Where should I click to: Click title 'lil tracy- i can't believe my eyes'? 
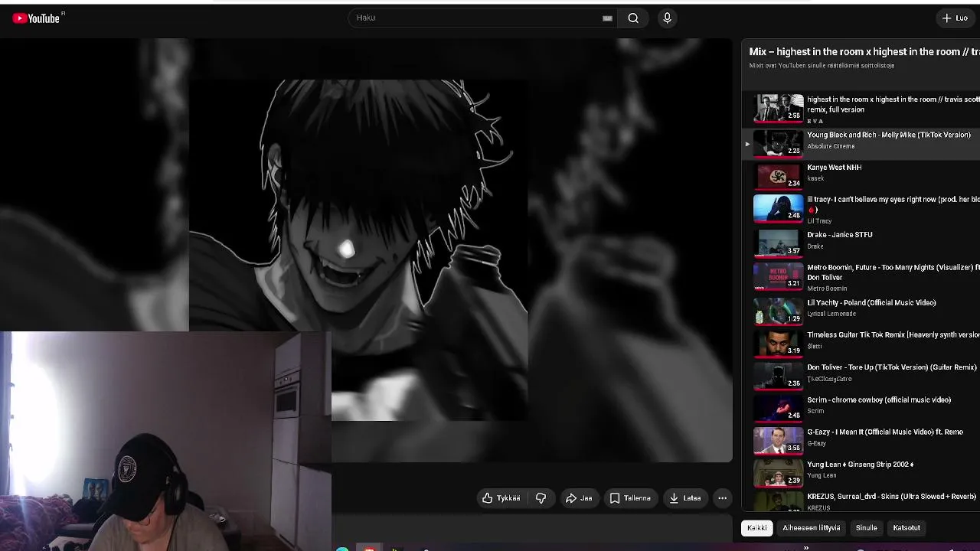click(x=893, y=204)
